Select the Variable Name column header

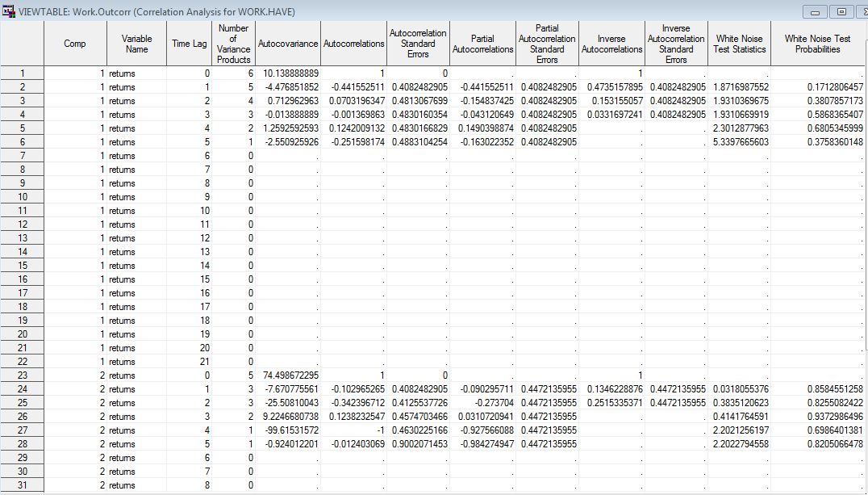tap(136, 44)
